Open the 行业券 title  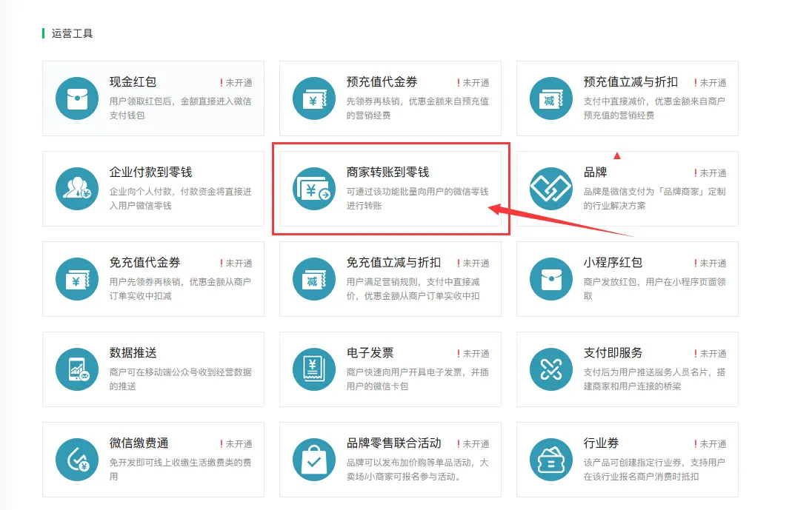tap(602, 443)
